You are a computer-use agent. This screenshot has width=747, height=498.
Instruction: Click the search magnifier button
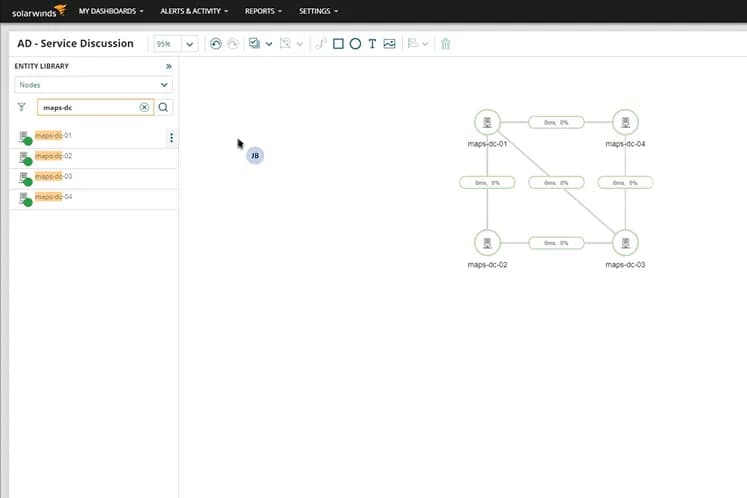point(163,107)
